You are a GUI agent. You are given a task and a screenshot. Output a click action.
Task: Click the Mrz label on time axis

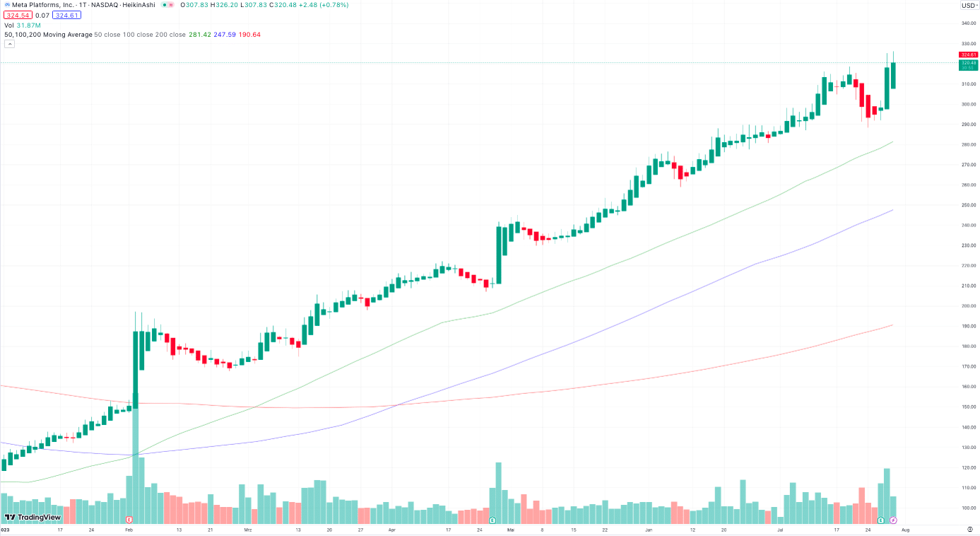click(247, 529)
